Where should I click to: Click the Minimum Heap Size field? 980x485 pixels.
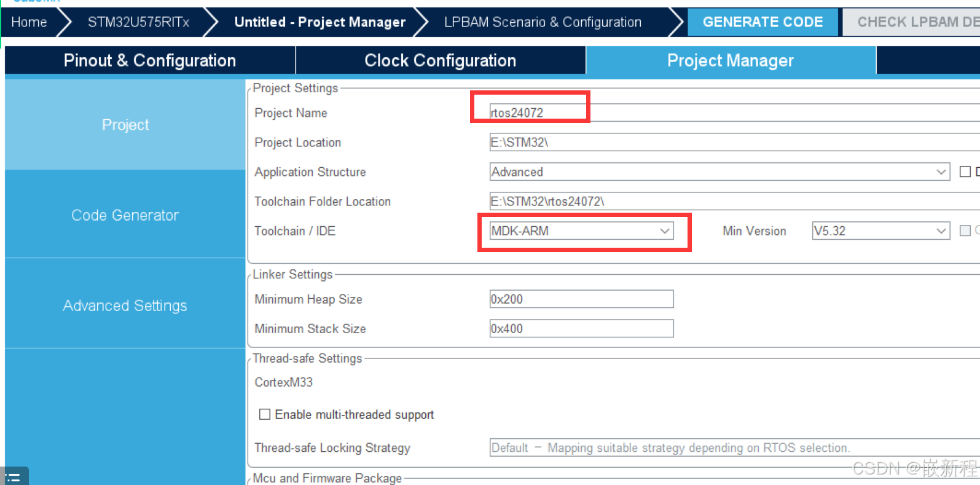pos(581,299)
